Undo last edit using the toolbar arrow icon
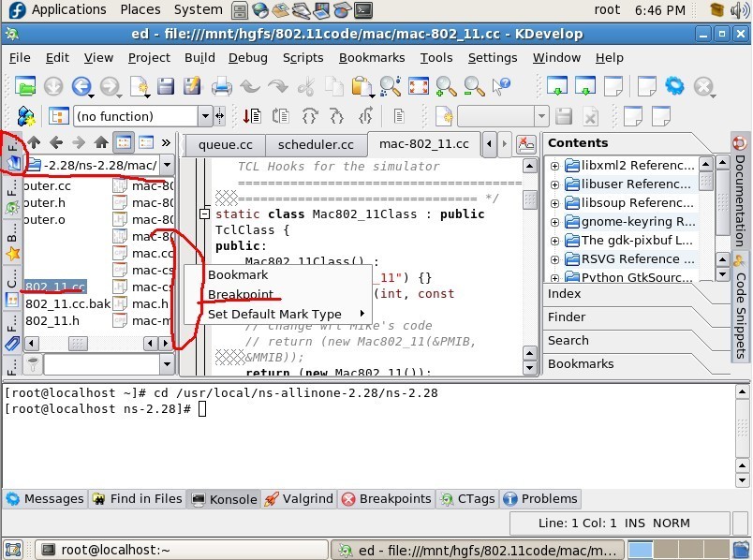Image resolution: width=753 pixels, height=560 pixels. pos(251,86)
